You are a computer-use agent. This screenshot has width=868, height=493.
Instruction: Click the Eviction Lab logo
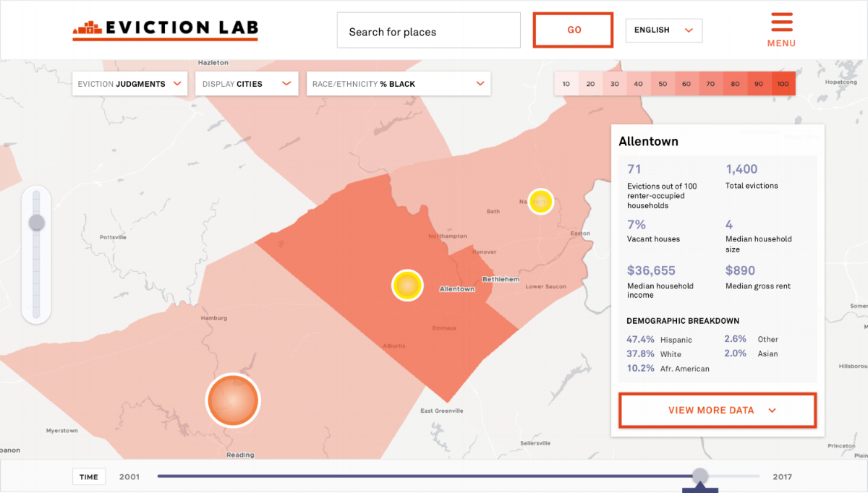165,29
